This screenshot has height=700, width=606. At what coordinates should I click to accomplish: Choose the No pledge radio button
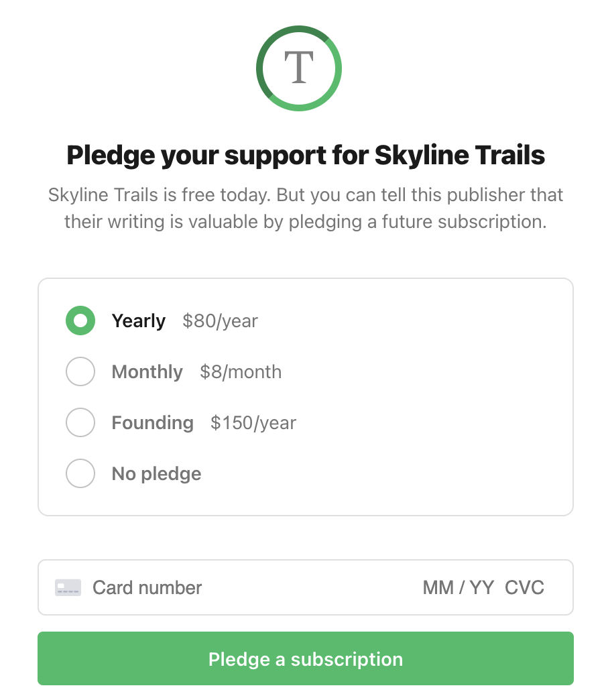(x=80, y=473)
